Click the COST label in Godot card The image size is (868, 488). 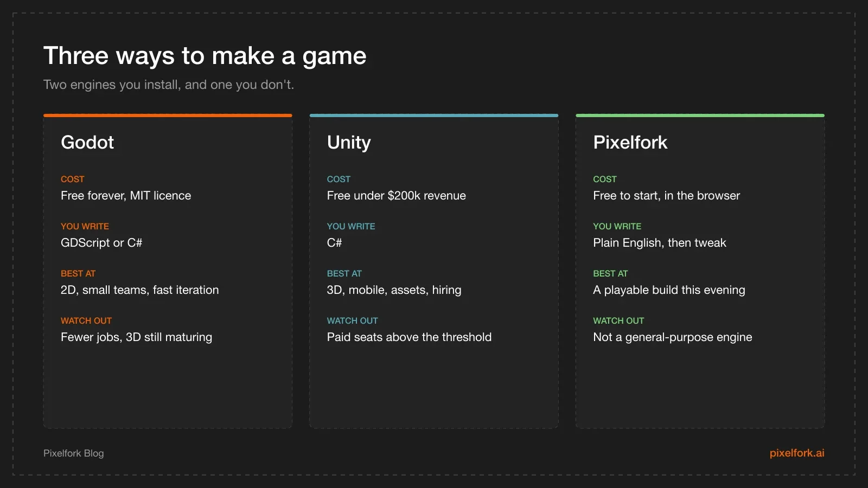coord(73,179)
